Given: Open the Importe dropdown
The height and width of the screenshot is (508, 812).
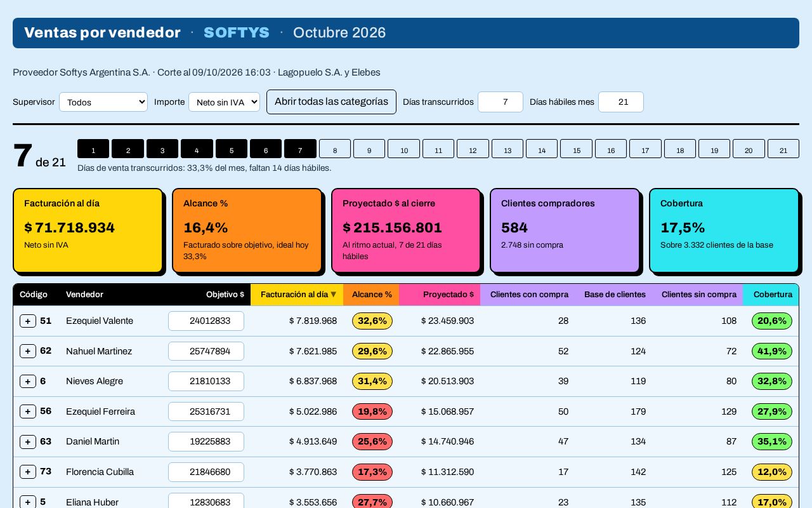Looking at the screenshot, I should click(x=224, y=102).
